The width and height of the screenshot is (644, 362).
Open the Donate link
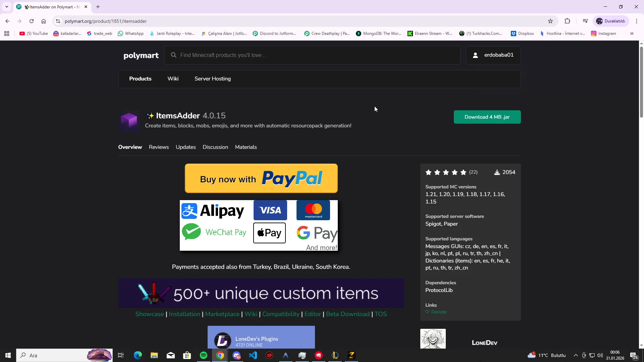tap(436, 312)
